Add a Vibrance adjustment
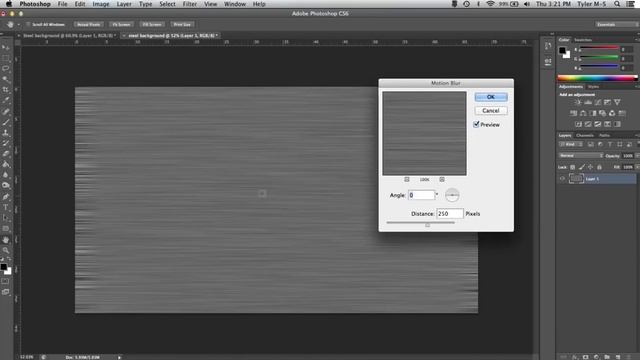Image resolution: width=640 pixels, height=360 pixels. 617,102
